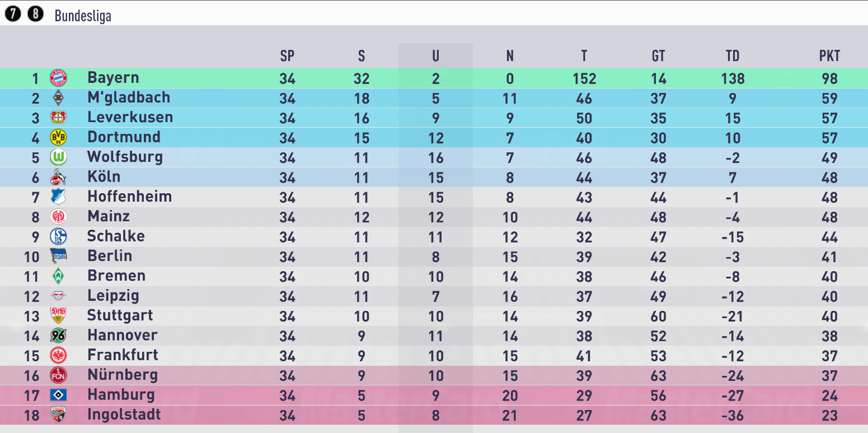Click the M'gladbach club crest
The height and width of the screenshot is (433, 868).
click(x=58, y=98)
